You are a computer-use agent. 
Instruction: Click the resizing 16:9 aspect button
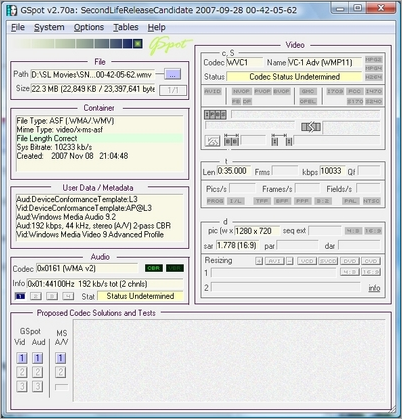(x=371, y=272)
